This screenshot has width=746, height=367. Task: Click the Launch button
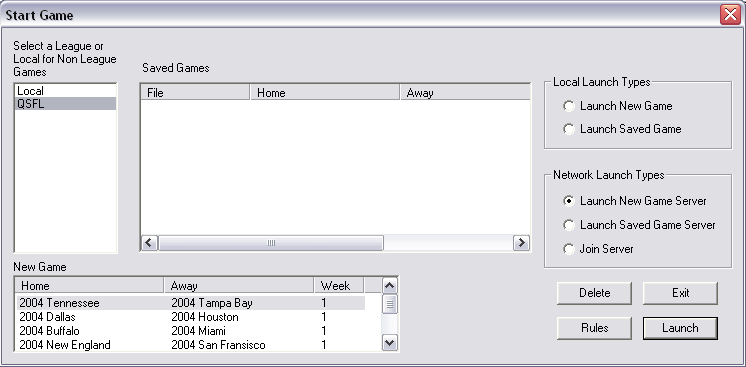[680, 328]
